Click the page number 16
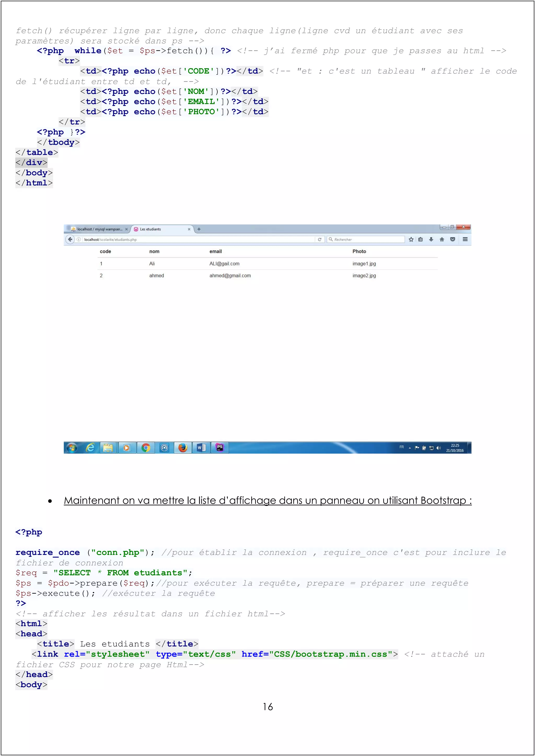The width and height of the screenshot is (535, 756). coord(268,707)
